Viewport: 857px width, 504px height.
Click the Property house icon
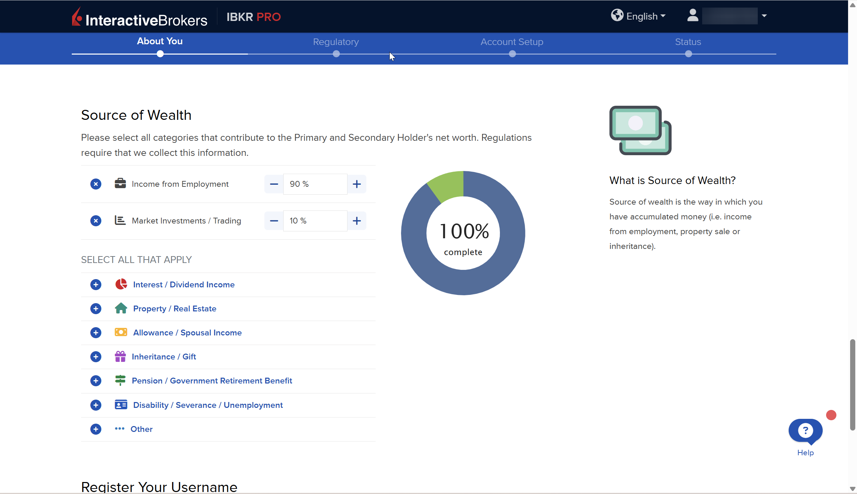click(x=121, y=308)
